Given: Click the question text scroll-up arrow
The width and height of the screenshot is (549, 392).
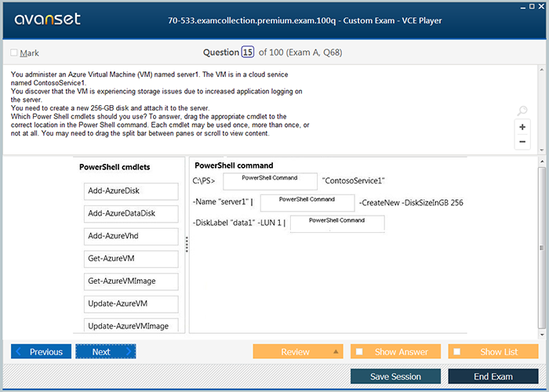Looking at the screenshot, I should pyautogui.click(x=542, y=70).
